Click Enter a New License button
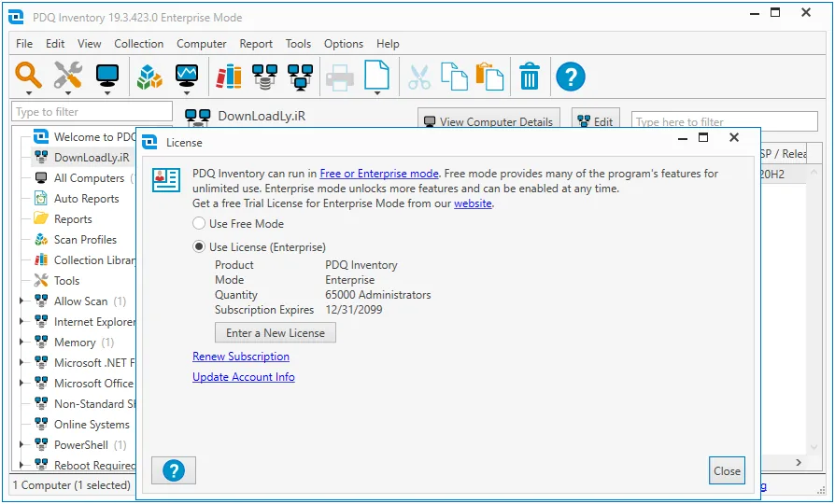 (276, 333)
